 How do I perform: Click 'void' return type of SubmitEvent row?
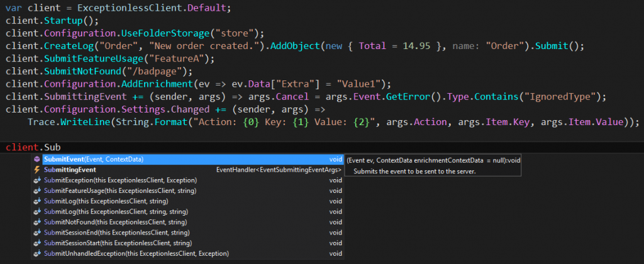coord(336,159)
